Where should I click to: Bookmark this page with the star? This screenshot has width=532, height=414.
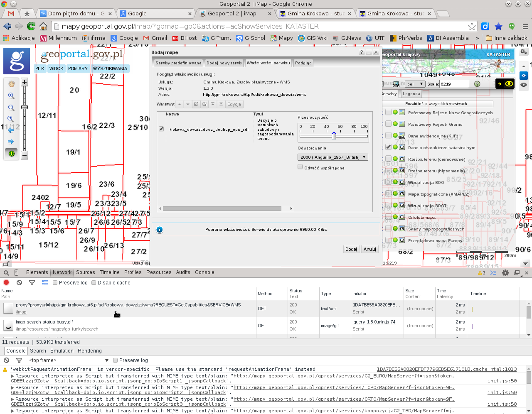[472, 26]
